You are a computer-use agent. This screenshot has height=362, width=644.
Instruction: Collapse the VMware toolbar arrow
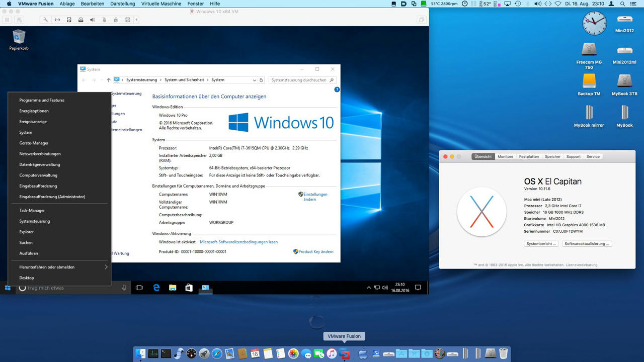click(x=137, y=20)
